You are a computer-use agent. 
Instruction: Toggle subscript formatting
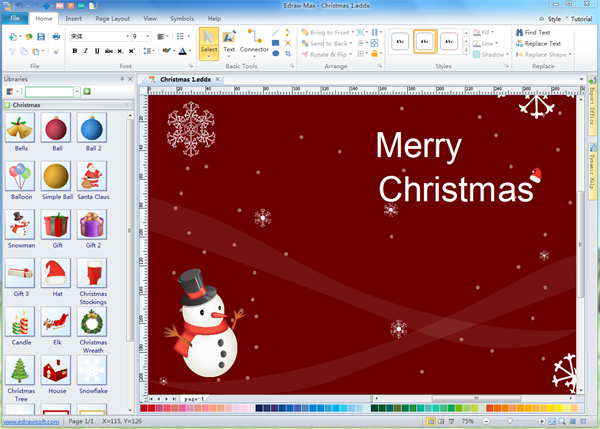[x=120, y=51]
